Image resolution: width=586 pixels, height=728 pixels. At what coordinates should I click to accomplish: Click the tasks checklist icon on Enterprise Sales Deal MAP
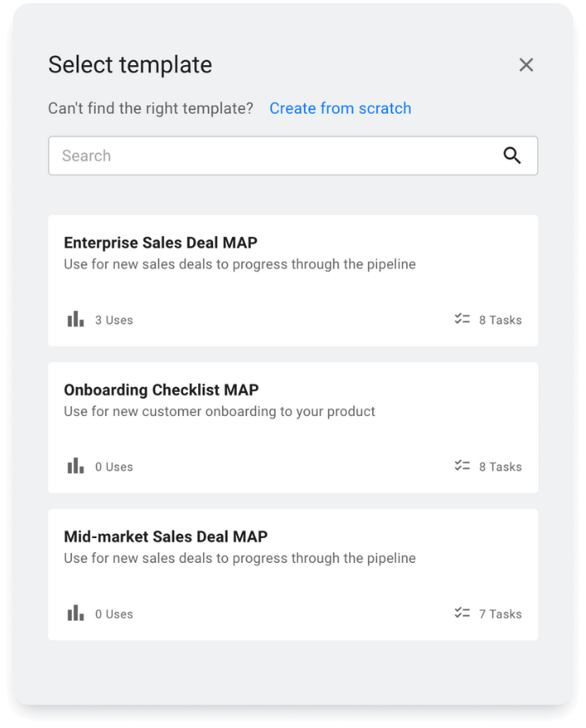pos(461,318)
